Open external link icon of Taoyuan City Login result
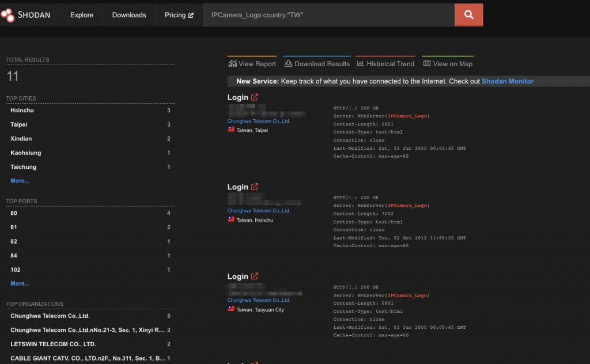Image resolution: width=590 pixels, height=364 pixels. coord(255,276)
